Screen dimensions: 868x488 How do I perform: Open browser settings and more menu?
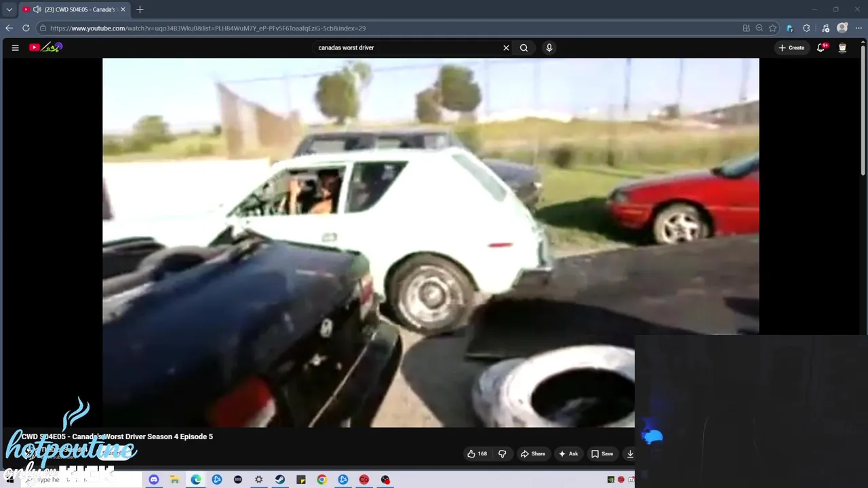click(x=859, y=28)
